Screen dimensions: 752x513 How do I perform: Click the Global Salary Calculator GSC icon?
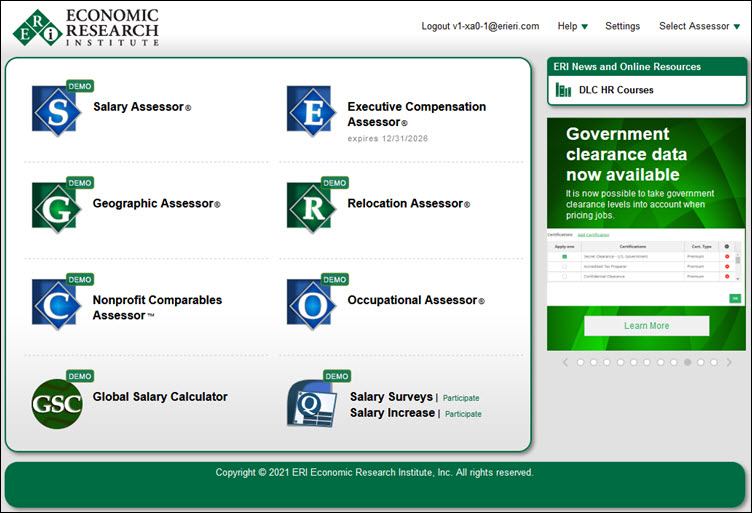56,402
